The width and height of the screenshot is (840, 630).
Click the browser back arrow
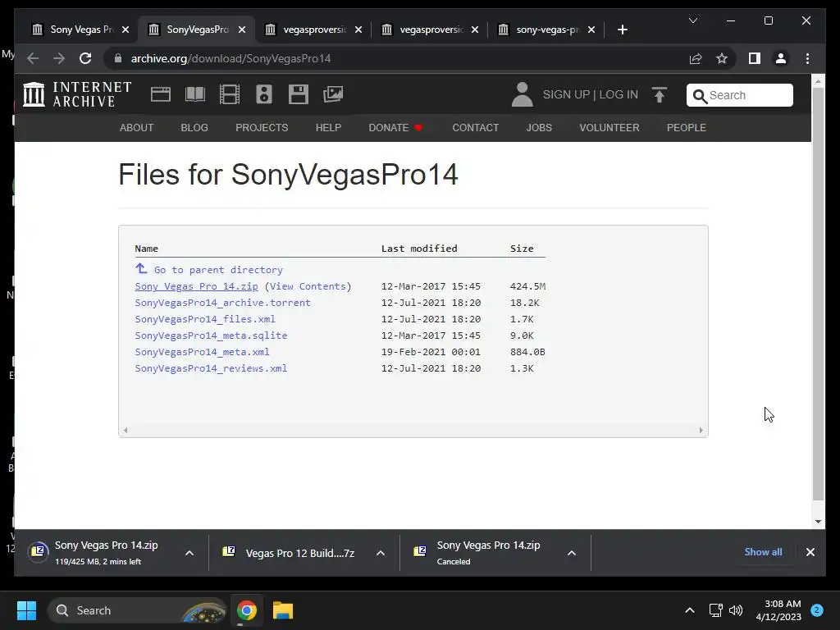point(33,58)
